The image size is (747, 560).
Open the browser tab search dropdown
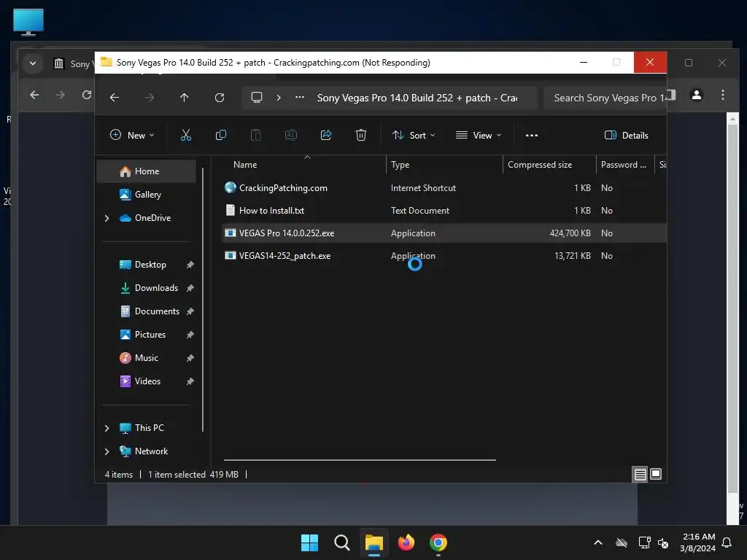tap(33, 63)
